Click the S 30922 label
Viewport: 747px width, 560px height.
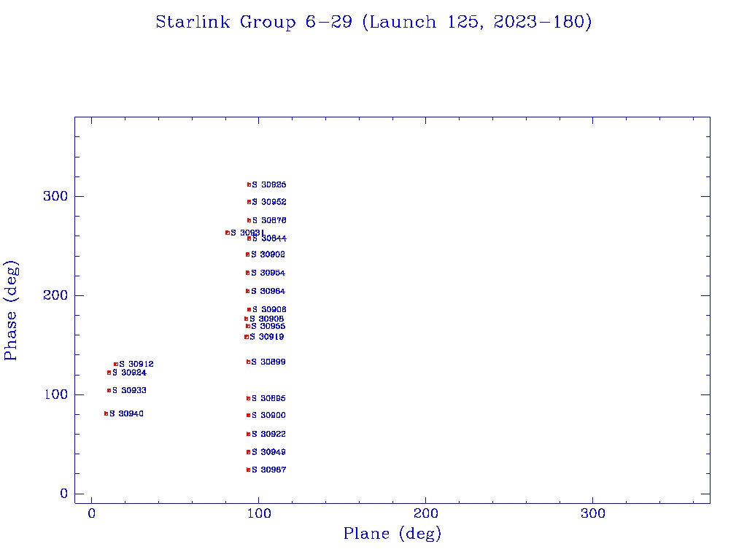268,435
